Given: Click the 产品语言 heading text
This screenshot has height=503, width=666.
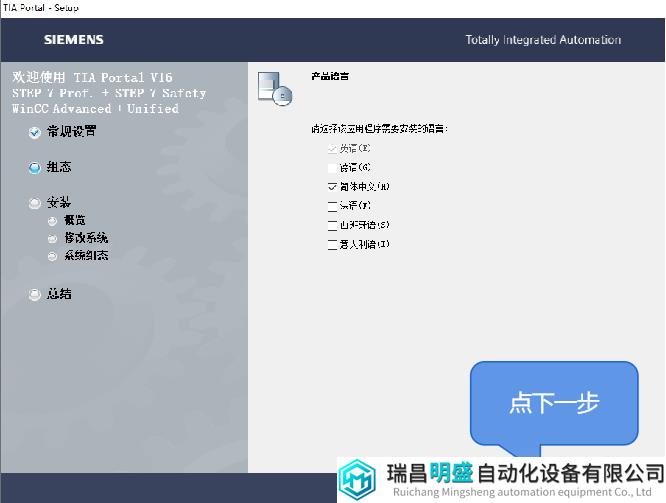Looking at the screenshot, I should tap(330, 76).
